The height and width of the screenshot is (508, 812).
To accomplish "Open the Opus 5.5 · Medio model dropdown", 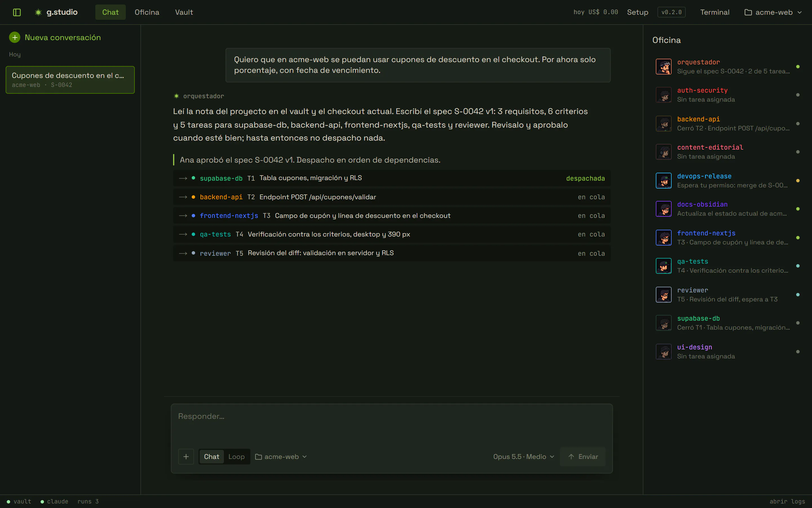I will coord(524,457).
